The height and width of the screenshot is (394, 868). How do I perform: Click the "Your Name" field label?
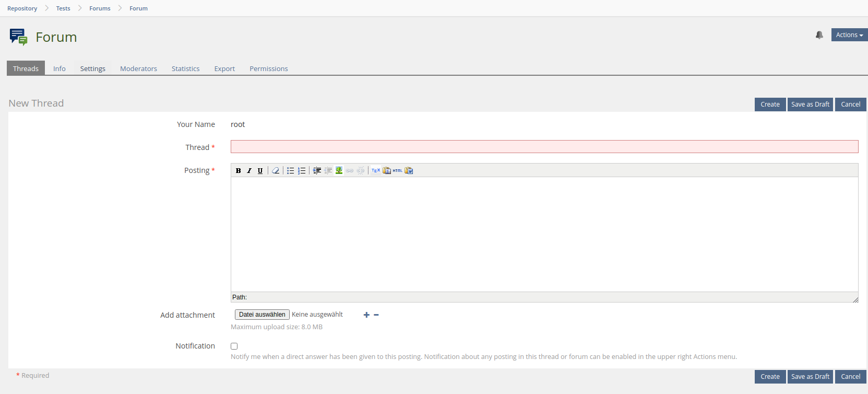pyautogui.click(x=196, y=124)
